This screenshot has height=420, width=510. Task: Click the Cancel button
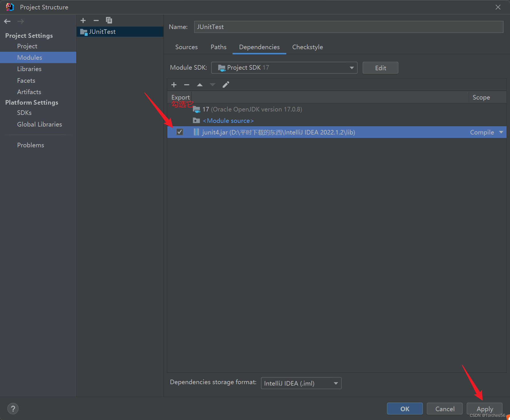tap(445, 409)
